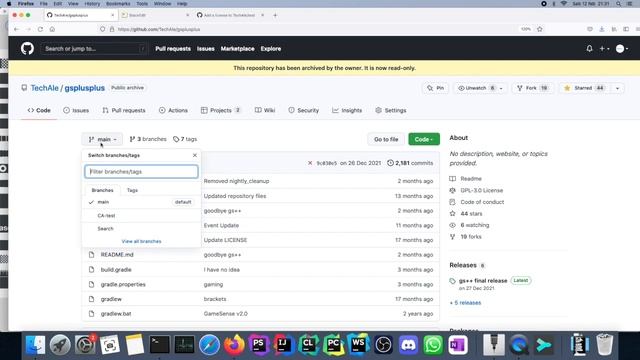Open the gsplusplus repository link
The image size is (640, 360).
pos(84,88)
